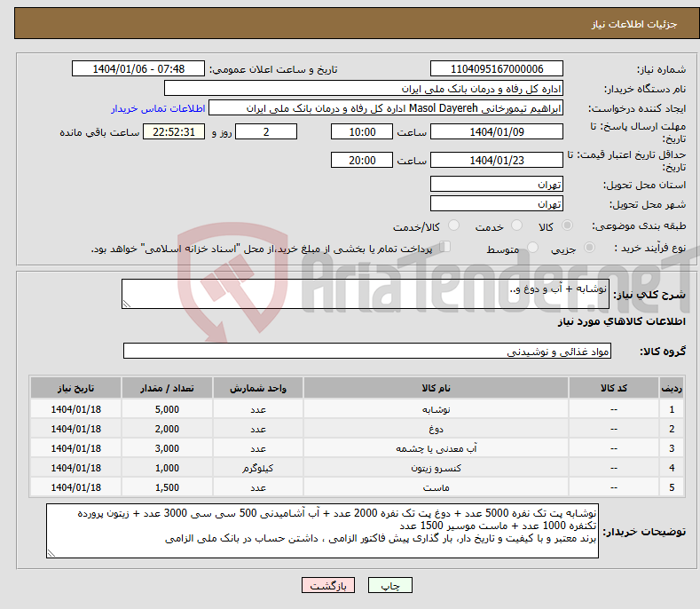Screen dimensions: 700x609
Task: Click the نوشابه item name cell
Action: click(x=436, y=409)
